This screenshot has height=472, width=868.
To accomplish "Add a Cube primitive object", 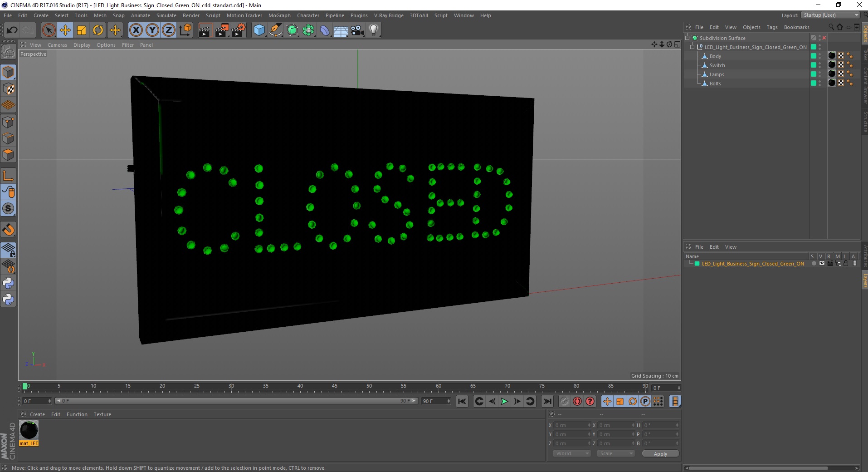I will coord(259,30).
